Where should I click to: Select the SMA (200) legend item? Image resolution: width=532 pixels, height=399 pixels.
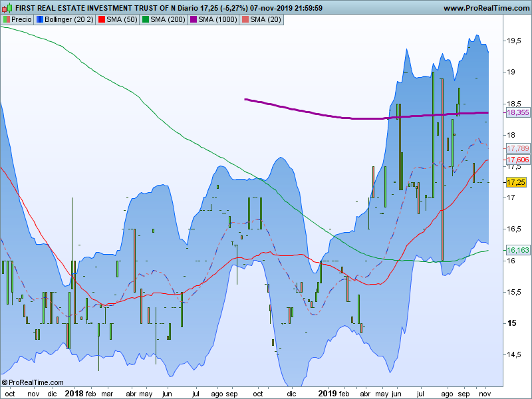point(163,20)
